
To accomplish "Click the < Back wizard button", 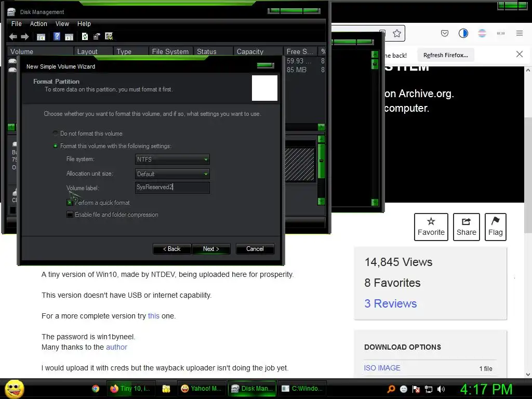I will [172, 249].
